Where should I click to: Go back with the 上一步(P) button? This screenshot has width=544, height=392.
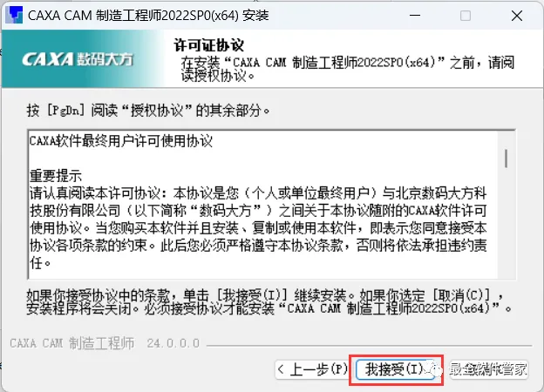[x=312, y=369]
